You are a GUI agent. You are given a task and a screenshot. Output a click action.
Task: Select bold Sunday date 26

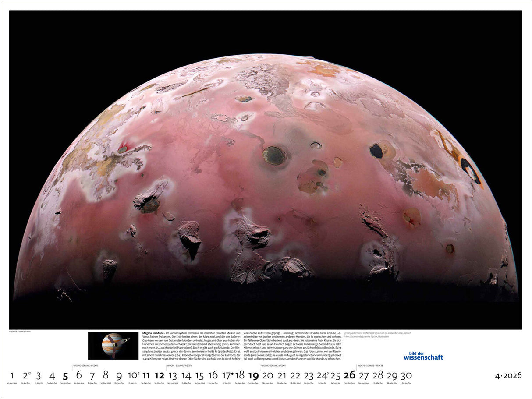coord(349,376)
